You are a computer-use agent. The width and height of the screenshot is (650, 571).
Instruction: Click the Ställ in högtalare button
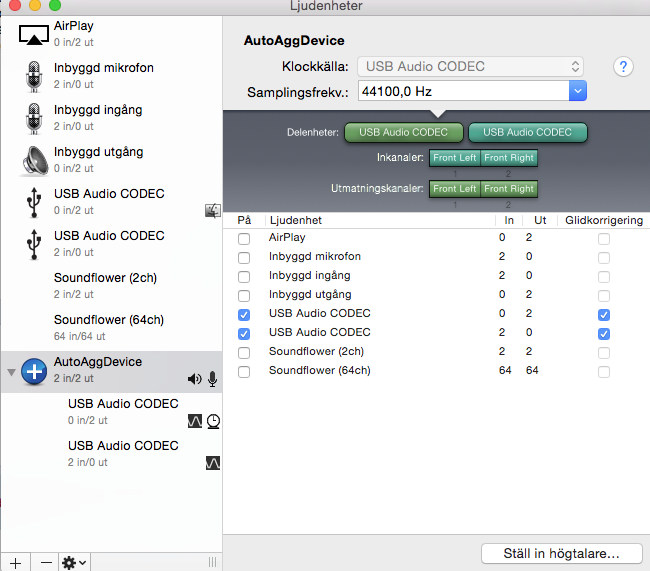[562, 553]
